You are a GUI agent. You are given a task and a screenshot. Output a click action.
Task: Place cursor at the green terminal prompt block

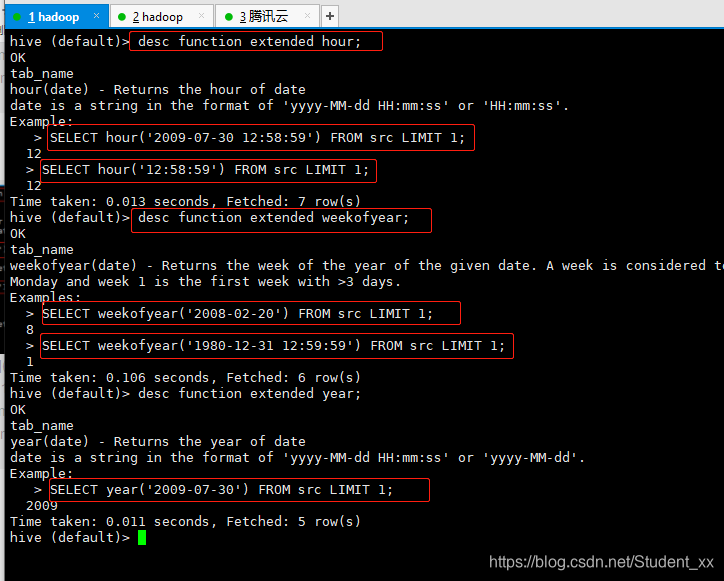tap(142, 538)
